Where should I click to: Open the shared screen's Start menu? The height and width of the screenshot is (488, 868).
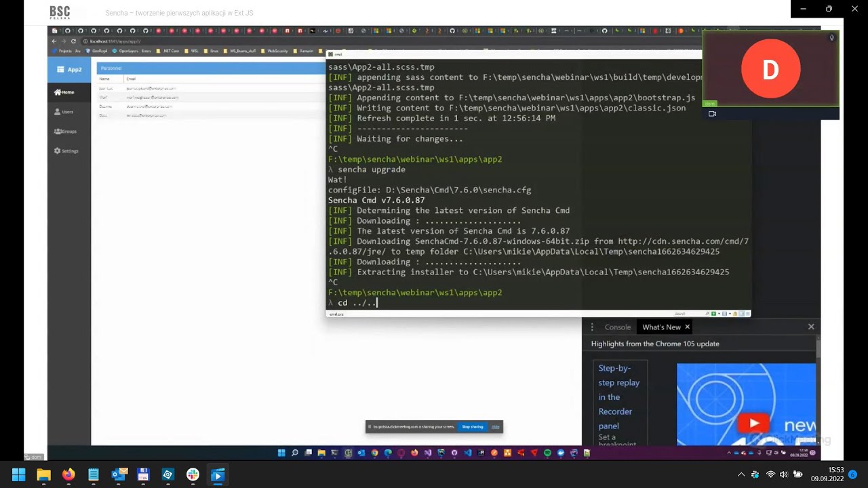[281, 453]
